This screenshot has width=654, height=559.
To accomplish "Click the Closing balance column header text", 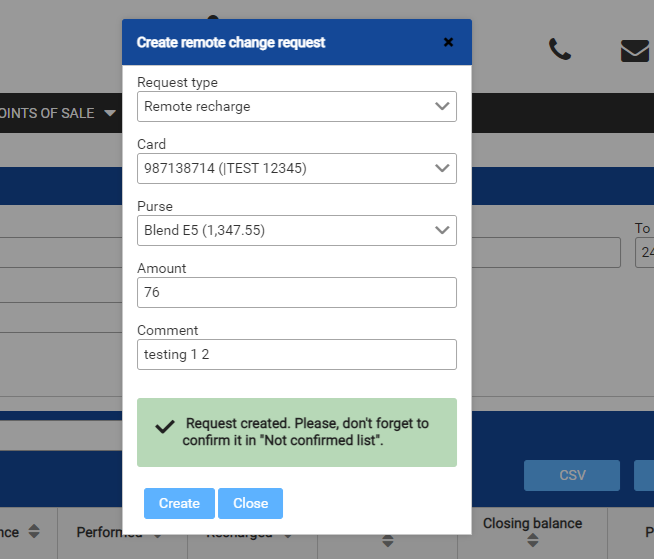I will pos(532,523).
